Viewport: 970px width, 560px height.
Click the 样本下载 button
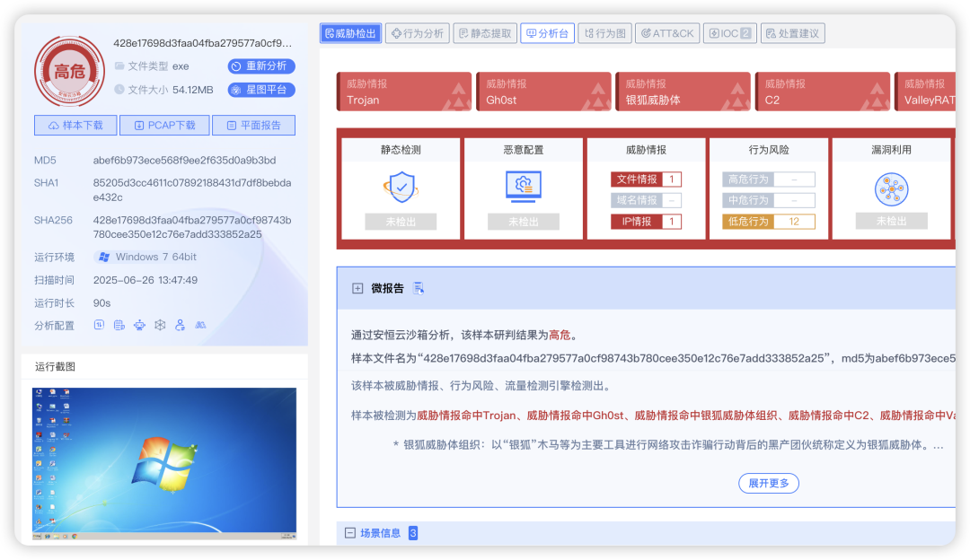pos(75,126)
